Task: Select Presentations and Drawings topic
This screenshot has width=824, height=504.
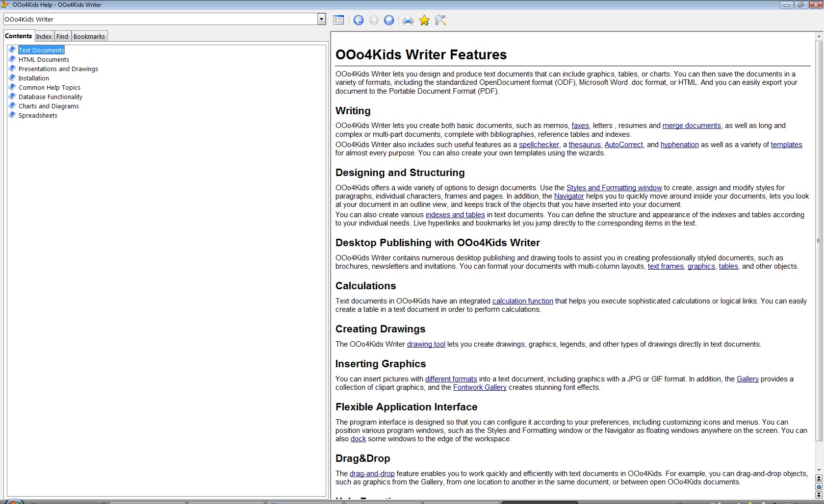Action: click(x=58, y=69)
